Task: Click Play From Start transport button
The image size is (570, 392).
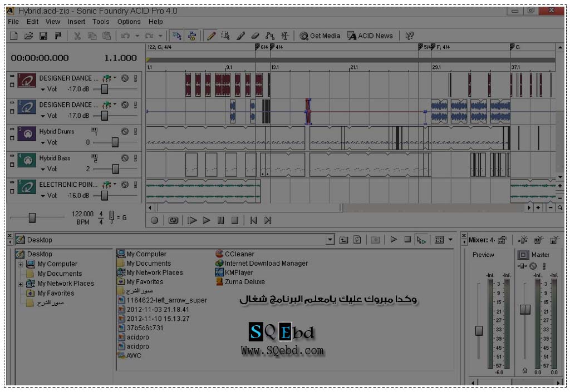Action: (x=192, y=220)
